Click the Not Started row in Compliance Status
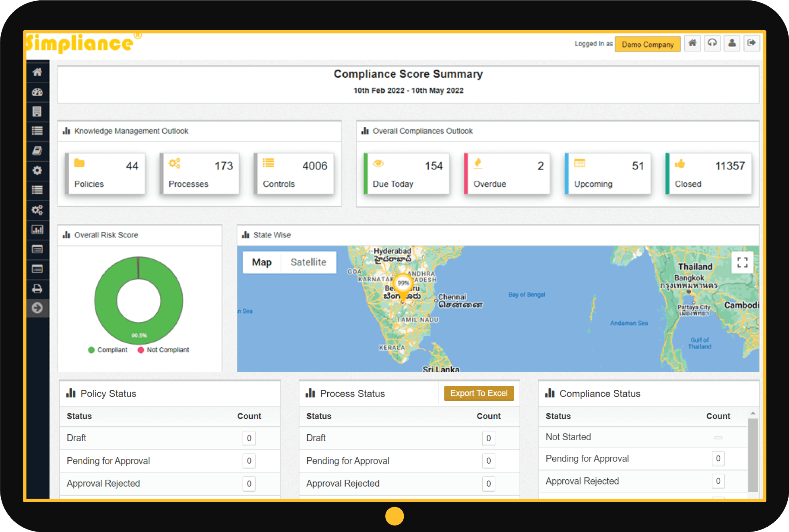Viewport: 789px width, 532px height. [643, 437]
